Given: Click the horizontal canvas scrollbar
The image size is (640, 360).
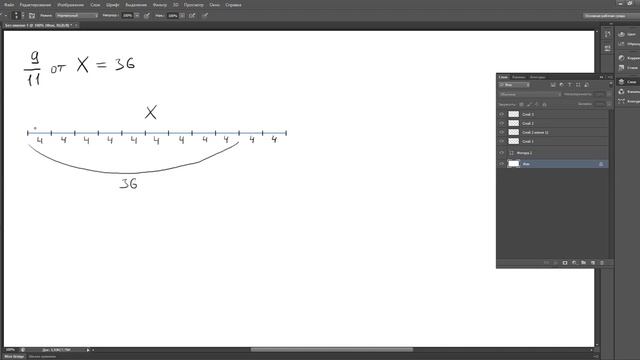Looking at the screenshot, I should pyautogui.click(x=331, y=350).
